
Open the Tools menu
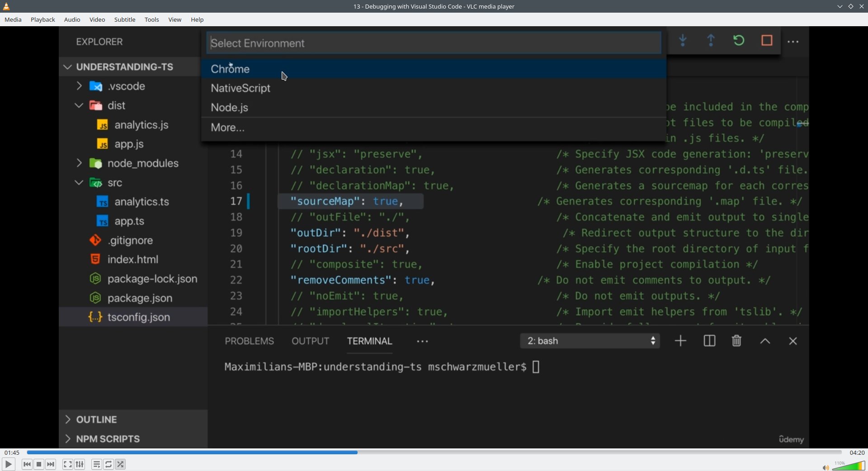coord(152,20)
